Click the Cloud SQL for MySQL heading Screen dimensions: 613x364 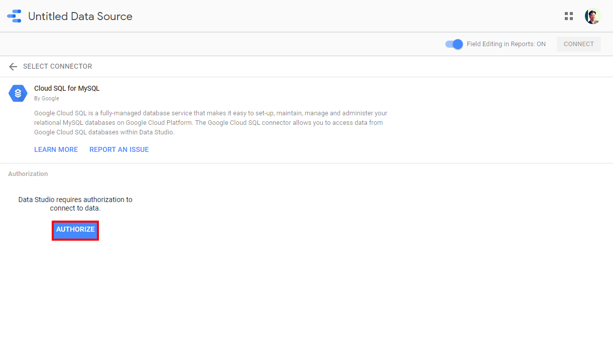67,88
